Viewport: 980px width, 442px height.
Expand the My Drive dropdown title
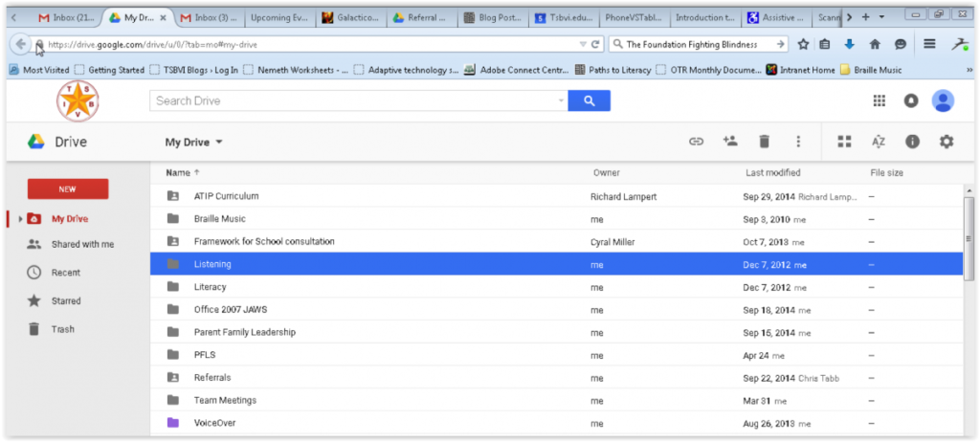tap(194, 142)
